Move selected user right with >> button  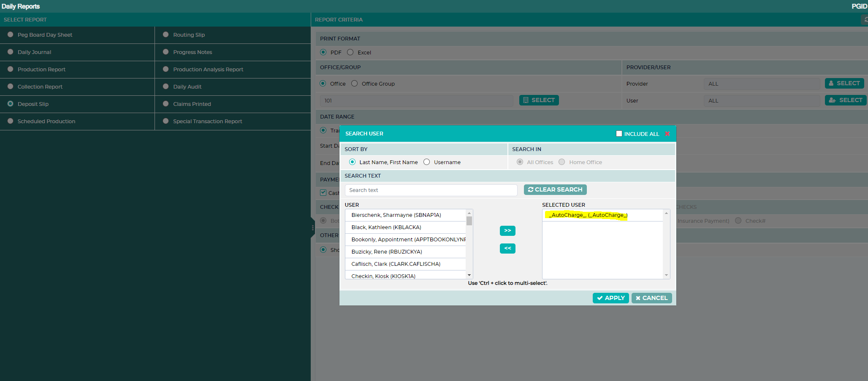[x=507, y=231]
